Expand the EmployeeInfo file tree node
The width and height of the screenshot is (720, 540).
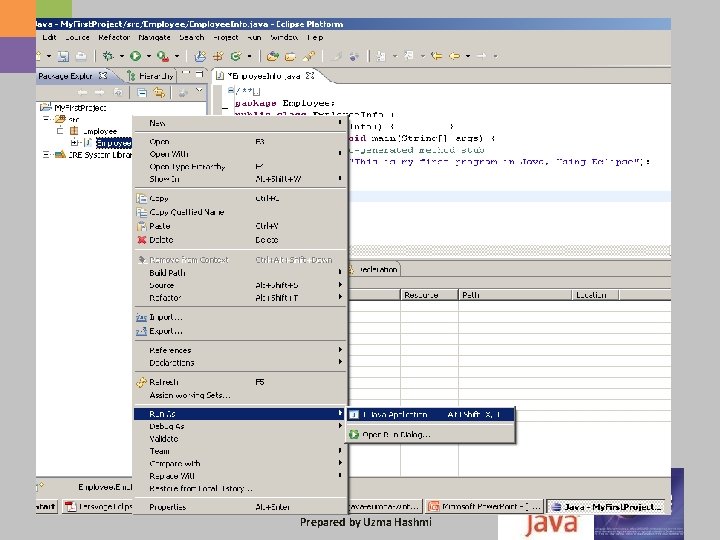pos(74,143)
